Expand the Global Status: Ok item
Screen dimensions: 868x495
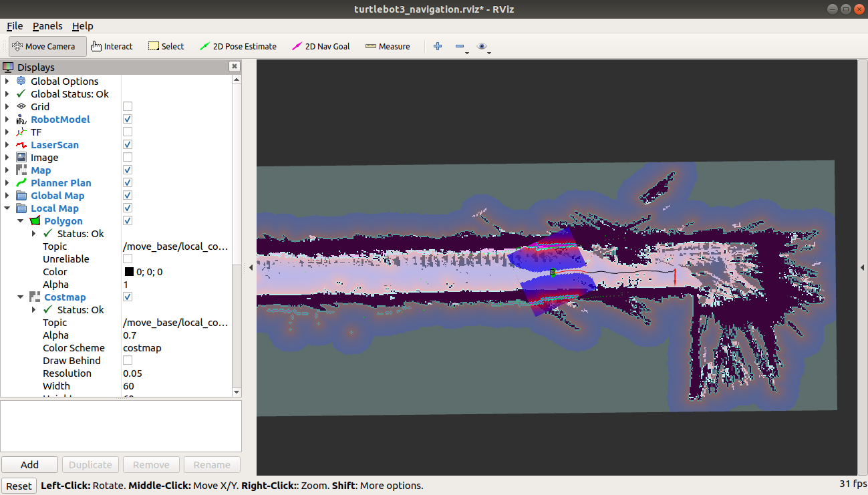[7, 94]
